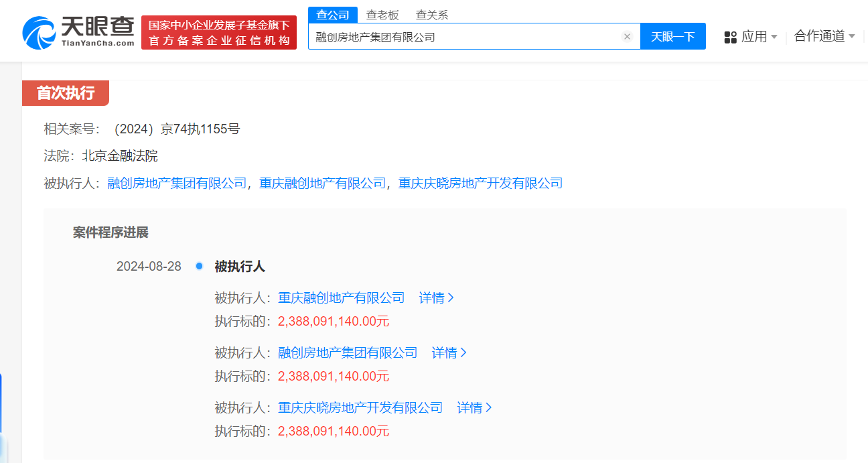Open the 国家中小企业发展子基金 red banner
This screenshot has width=868, height=463.
[219, 33]
